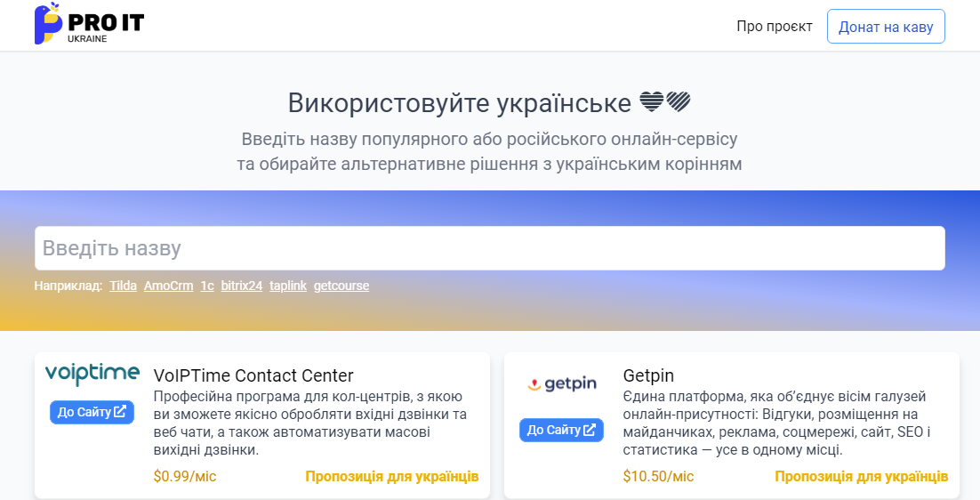
Task: Click the voiptime logo thumbnail
Action: pos(92,374)
